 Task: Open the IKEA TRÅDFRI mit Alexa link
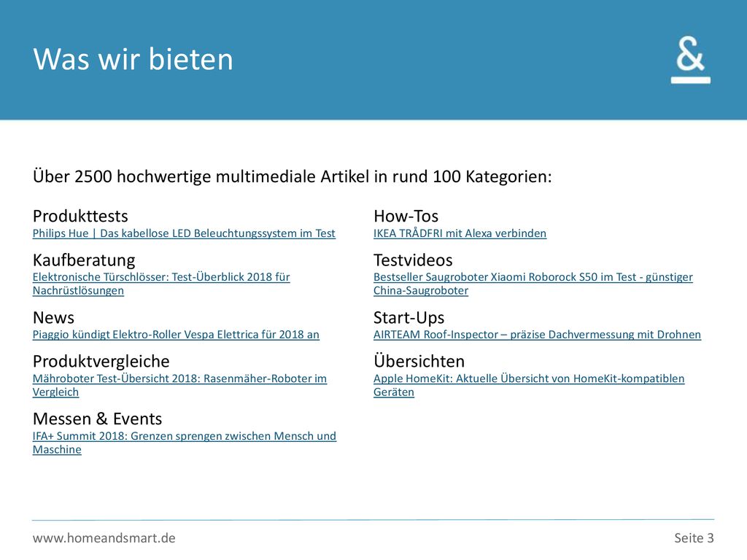460,233
